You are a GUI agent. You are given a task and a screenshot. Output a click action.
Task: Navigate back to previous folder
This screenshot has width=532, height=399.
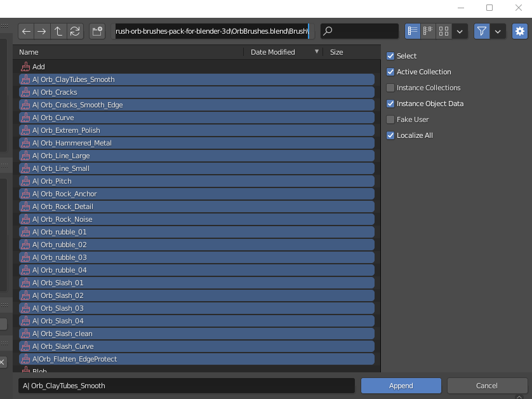(26, 31)
